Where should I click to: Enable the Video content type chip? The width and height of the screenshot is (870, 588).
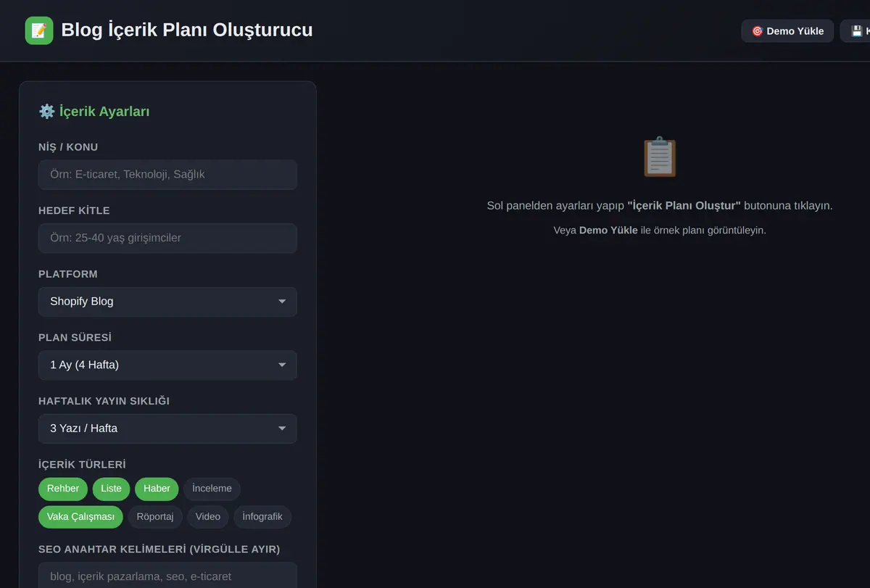[208, 517]
